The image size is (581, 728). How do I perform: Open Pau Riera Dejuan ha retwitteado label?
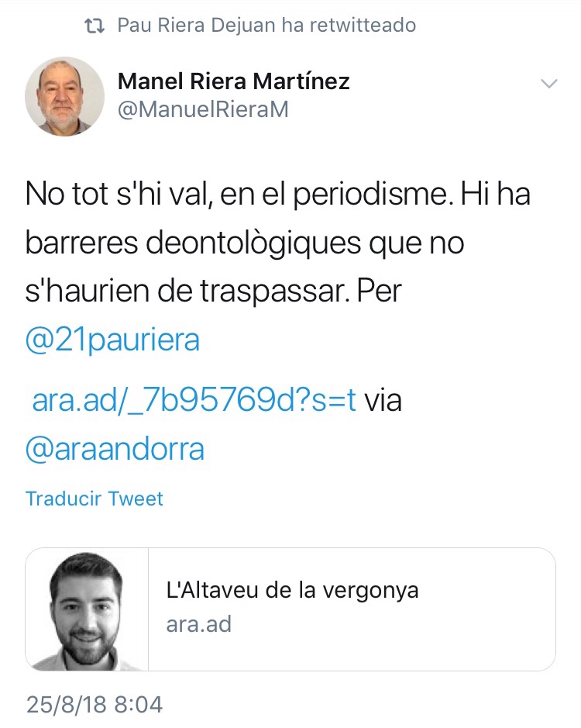coord(266,25)
